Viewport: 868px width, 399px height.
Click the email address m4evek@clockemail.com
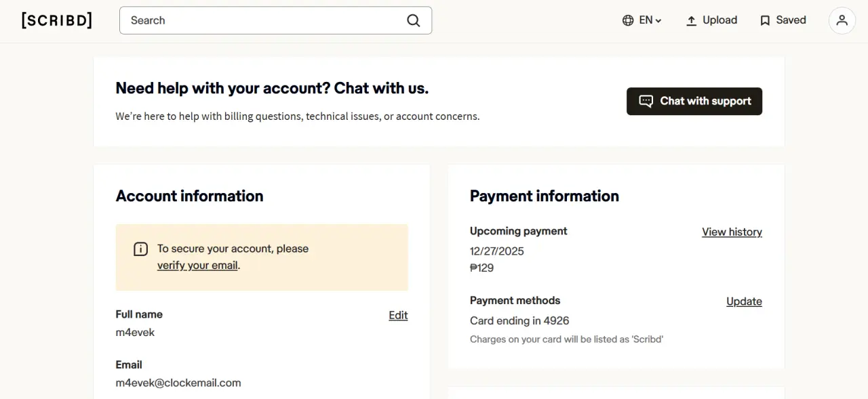tap(178, 383)
